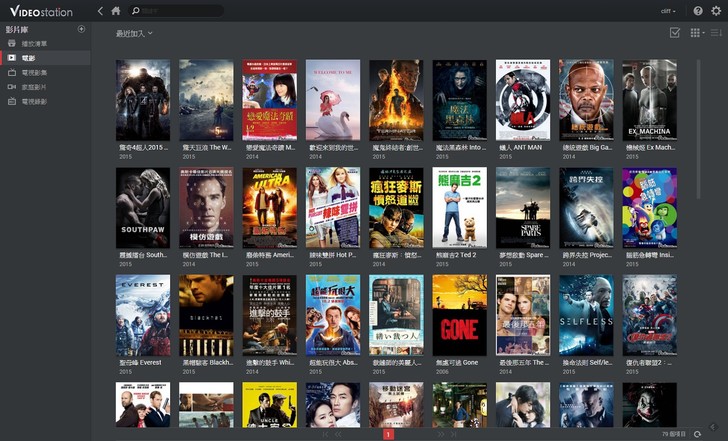Open the Welcome to Me poster
This screenshot has width=728, height=441.
333,100
